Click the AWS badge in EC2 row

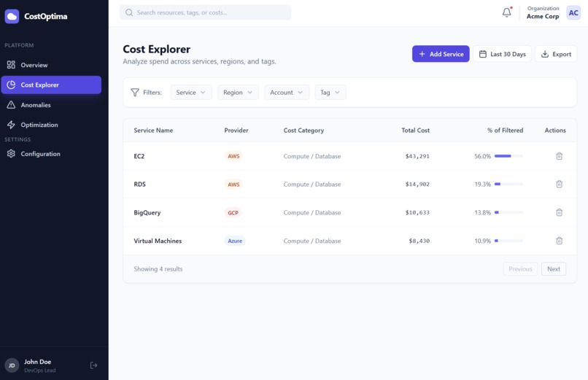pyautogui.click(x=233, y=156)
